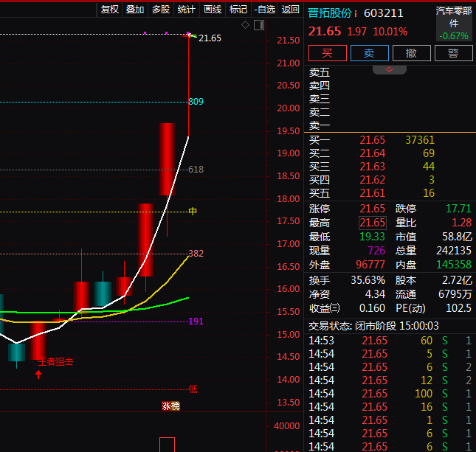Click the 21.65 high price annotation
The width and height of the screenshot is (476, 452).
210,38
